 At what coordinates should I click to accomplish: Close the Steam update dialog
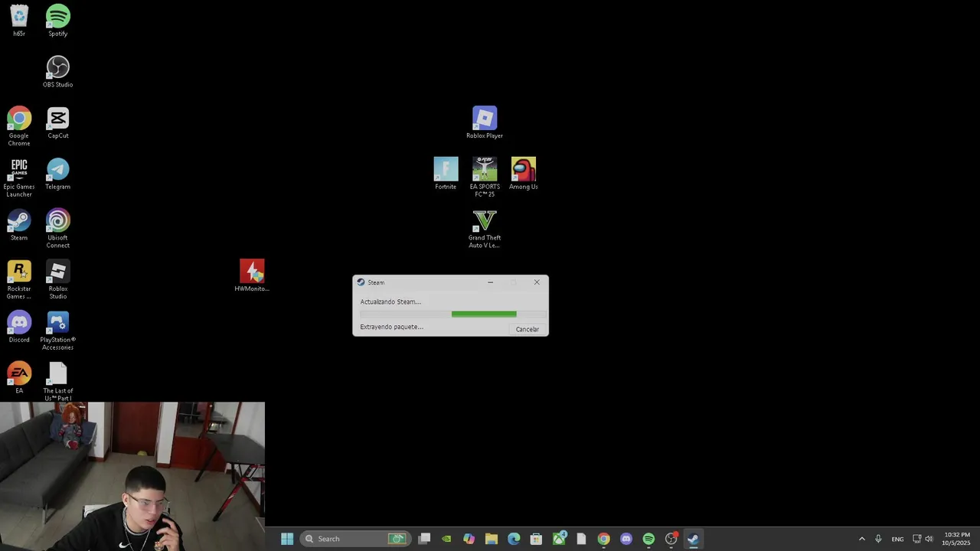coord(537,282)
